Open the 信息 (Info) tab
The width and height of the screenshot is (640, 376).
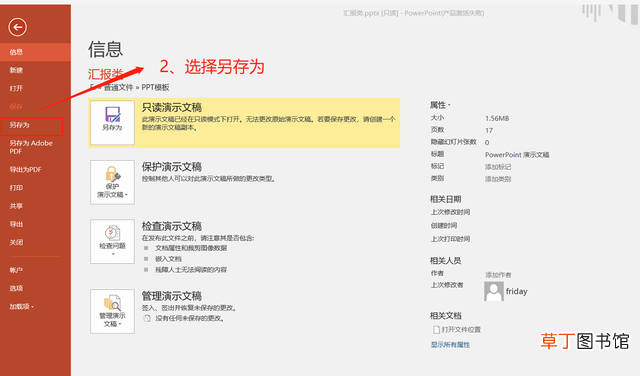[35, 52]
